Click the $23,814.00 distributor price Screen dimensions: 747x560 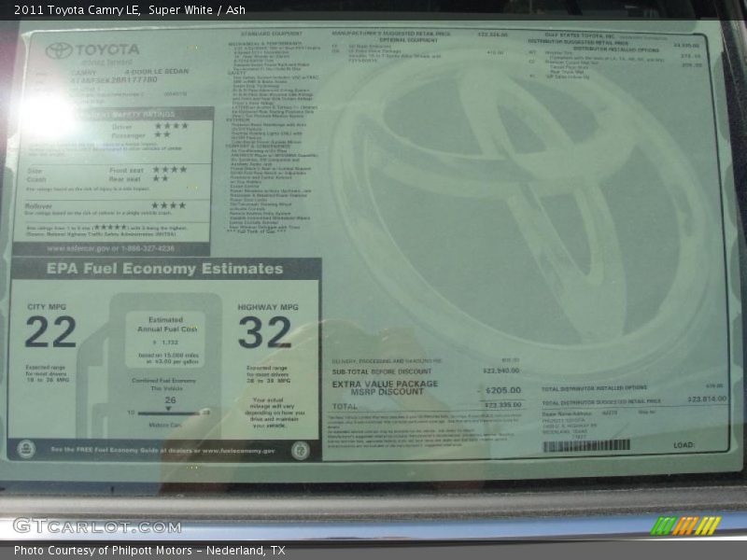(708, 399)
